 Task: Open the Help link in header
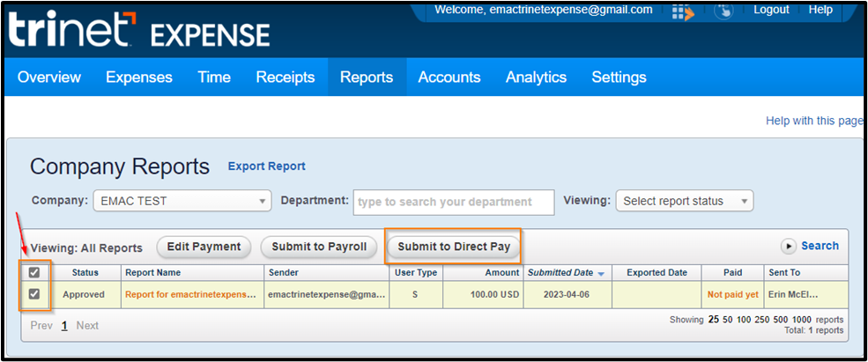820,10
